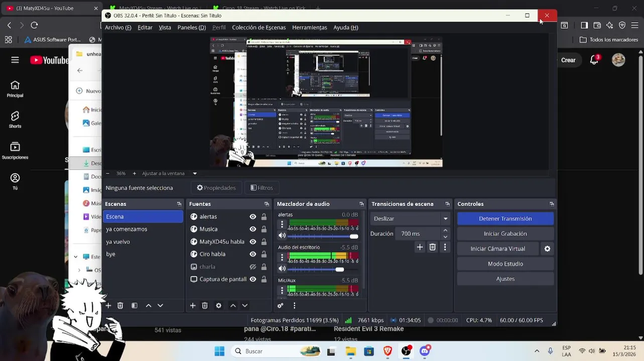
Task: Open the Deslizar transition dropdown
Action: (411, 219)
